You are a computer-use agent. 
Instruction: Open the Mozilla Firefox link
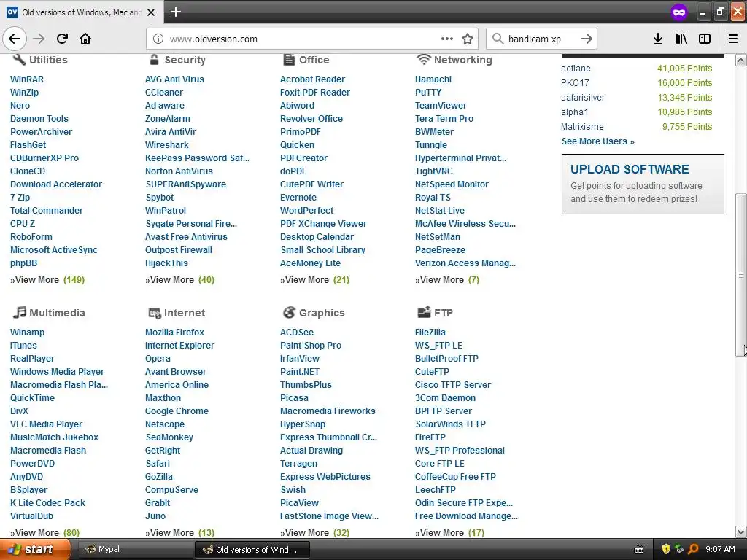(x=174, y=332)
